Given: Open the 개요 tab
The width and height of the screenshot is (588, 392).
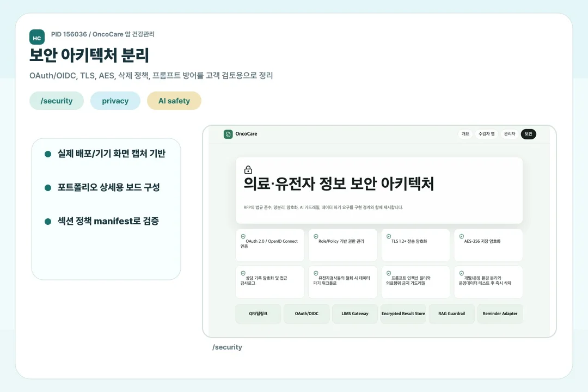Looking at the screenshot, I should [x=465, y=134].
